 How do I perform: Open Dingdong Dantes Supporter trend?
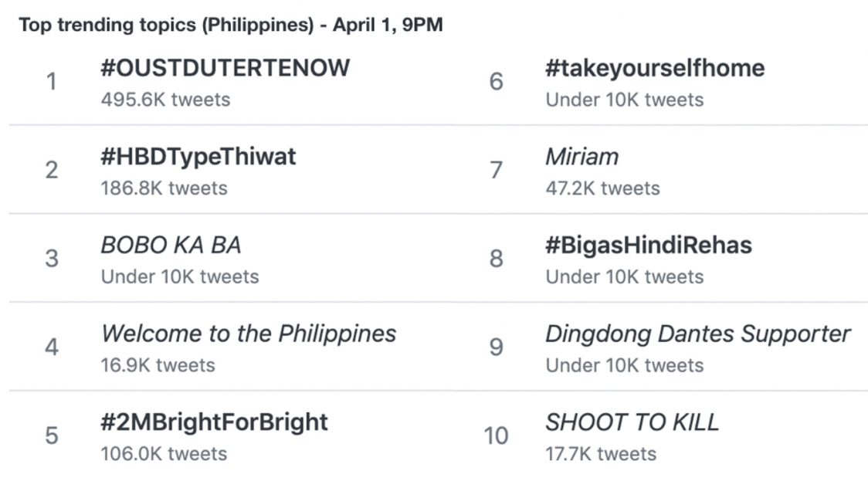click(698, 334)
